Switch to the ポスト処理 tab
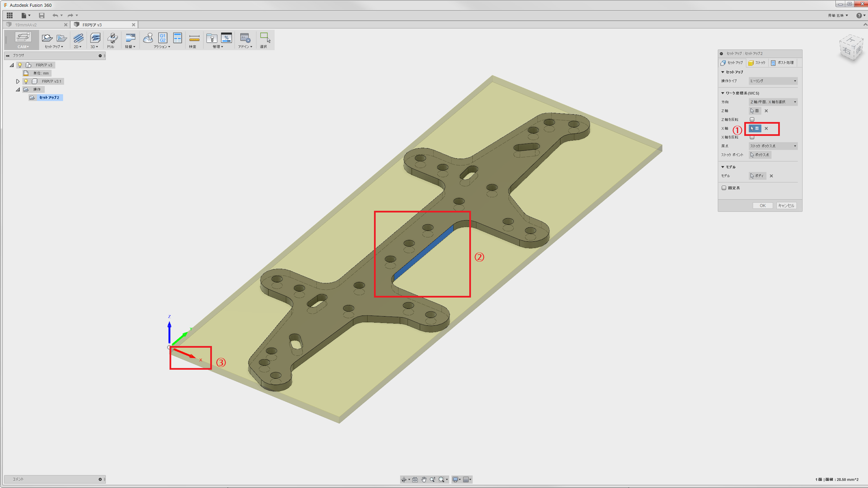 (x=782, y=63)
